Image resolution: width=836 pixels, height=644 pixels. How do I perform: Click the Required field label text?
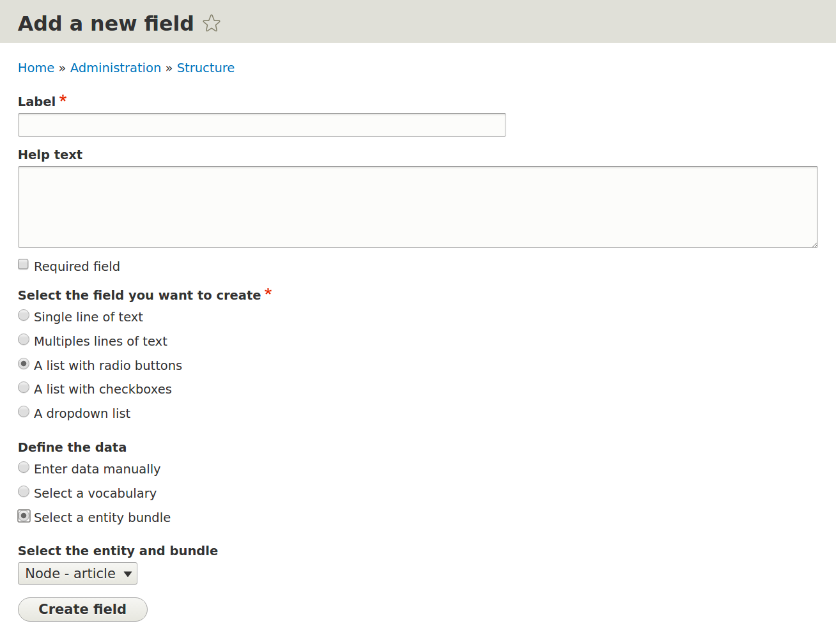(x=77, y=266)
